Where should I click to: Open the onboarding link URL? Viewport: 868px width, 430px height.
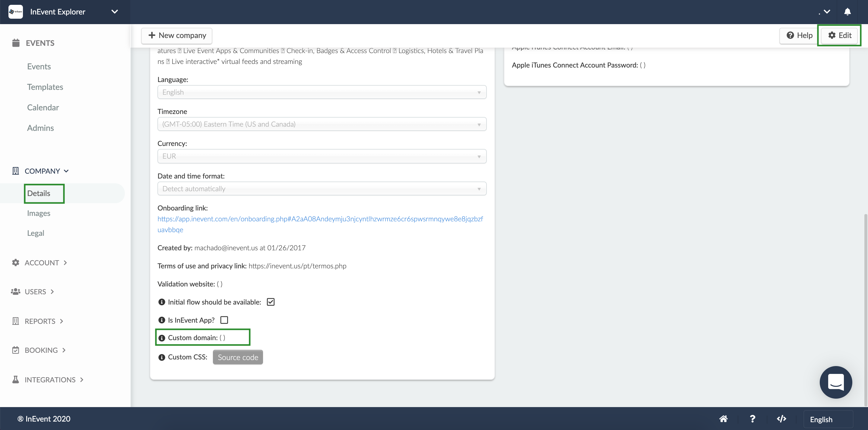pyautogui.click(x=320, y=219)
